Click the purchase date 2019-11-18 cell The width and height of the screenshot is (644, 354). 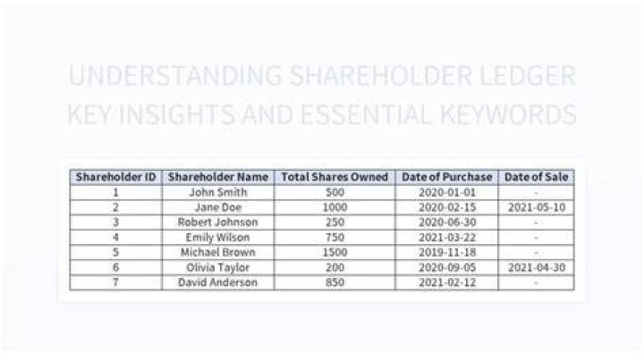pos(446,253)
